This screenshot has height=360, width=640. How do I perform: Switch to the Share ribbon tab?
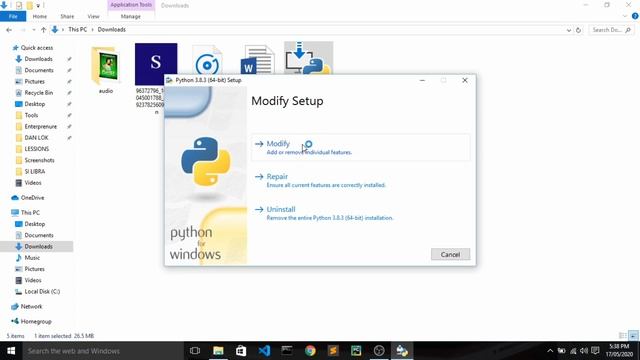tap(67, 16)
